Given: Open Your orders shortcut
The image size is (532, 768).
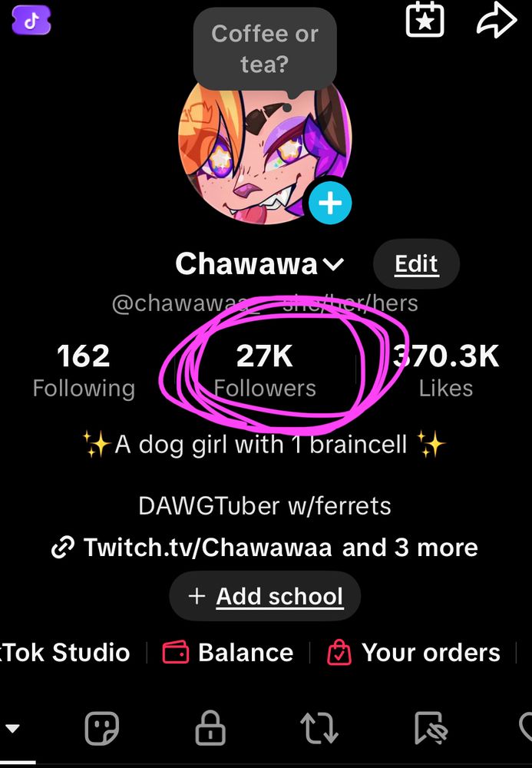Looking at the screenshot, I should [x=414, y=652].
